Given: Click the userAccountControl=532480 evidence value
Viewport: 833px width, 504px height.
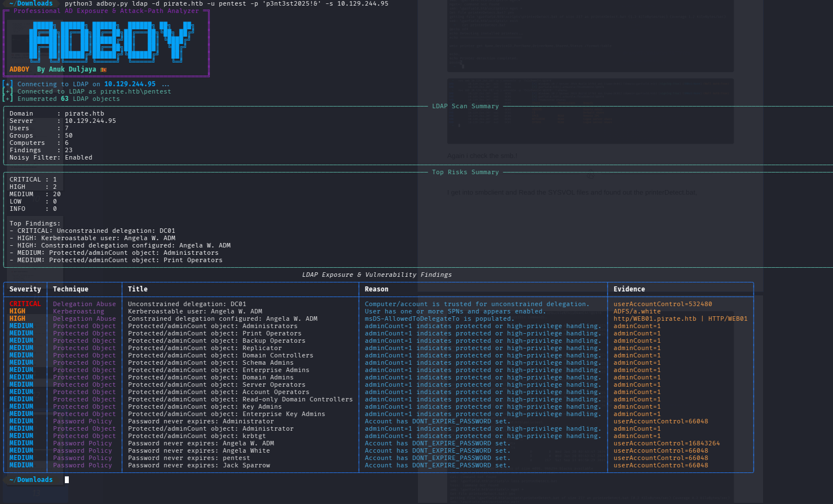Looking at the screenshot, I should coord(663,304).
